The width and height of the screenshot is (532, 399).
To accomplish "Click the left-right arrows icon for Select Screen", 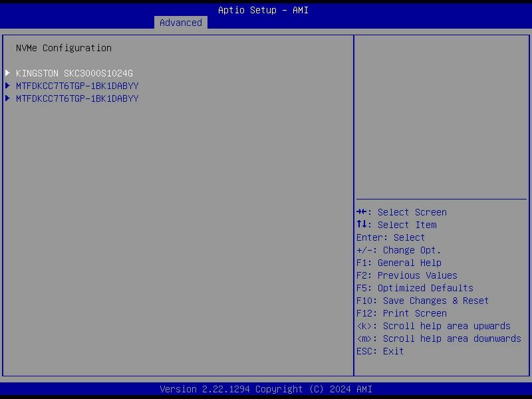I will coord(361,212).
